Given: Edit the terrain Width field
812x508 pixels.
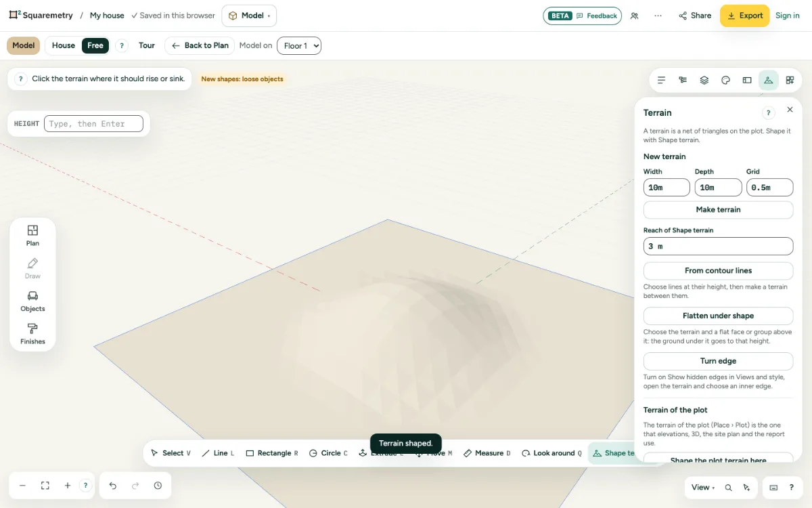Looking at the screenshot, I should [667, 188].
